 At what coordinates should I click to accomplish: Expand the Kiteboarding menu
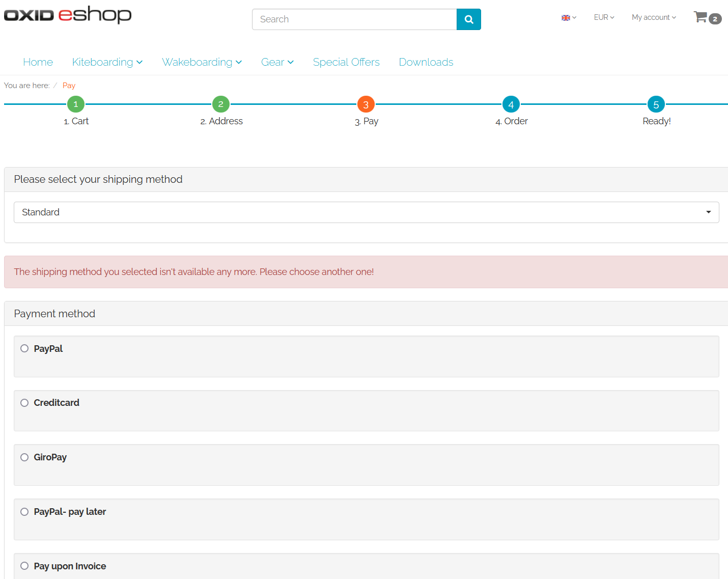(x=107, y=62)
